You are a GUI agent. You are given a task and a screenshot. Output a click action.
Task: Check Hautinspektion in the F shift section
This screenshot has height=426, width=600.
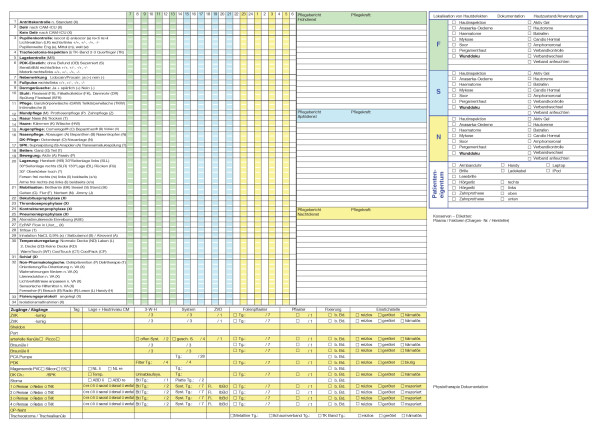click(x=456, y=21)
